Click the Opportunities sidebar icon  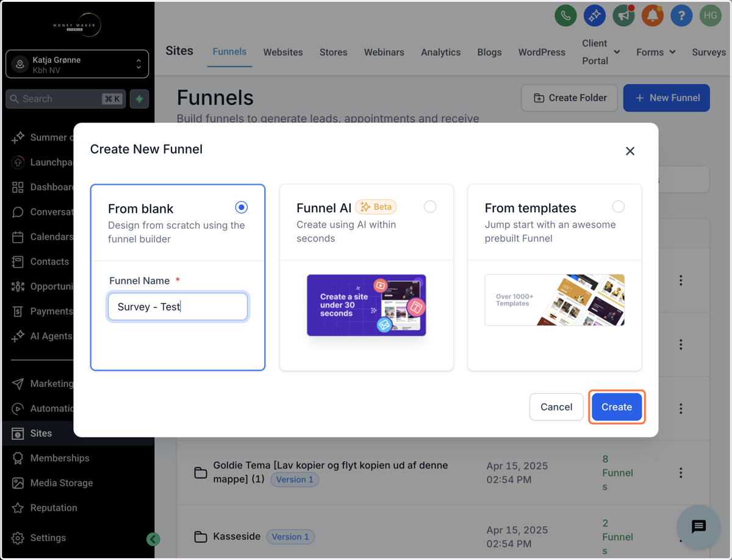(18, 286)
